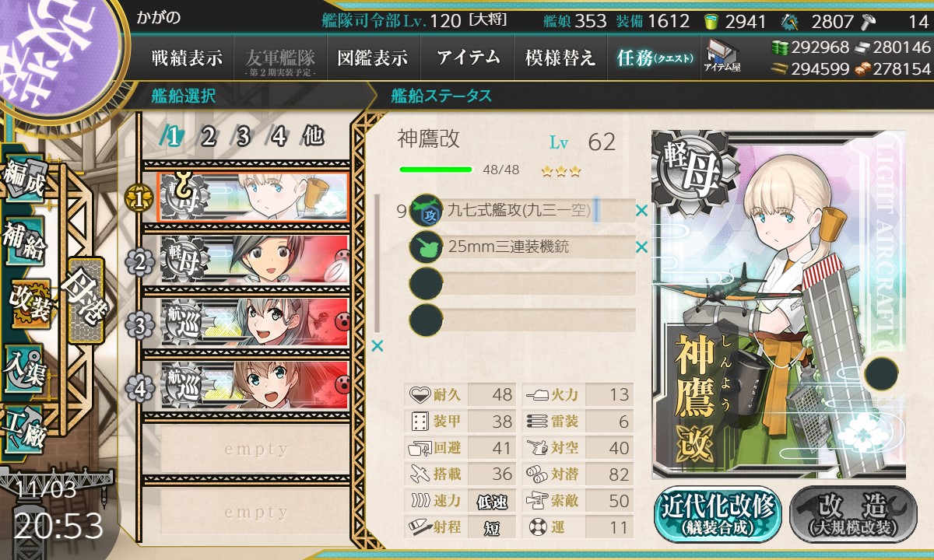Click the 九七式艦攻 equipment type icon
Viewport: 934px width, 560px height.
point(426,211)
